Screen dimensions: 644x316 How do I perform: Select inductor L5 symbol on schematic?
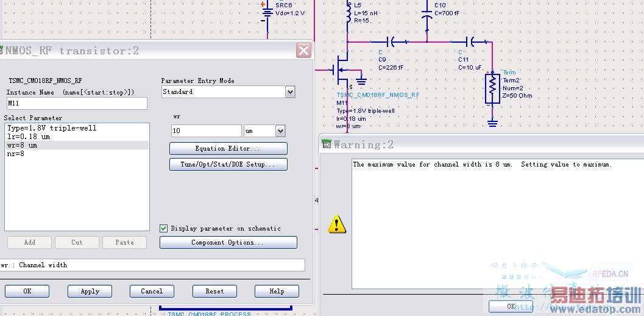click(x=349, y=12)
